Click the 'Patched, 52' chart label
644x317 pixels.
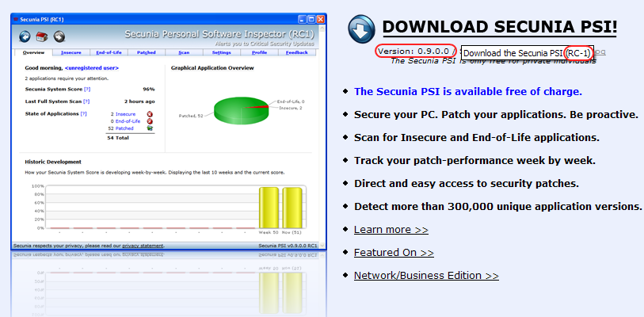click(x=191, y=116)
